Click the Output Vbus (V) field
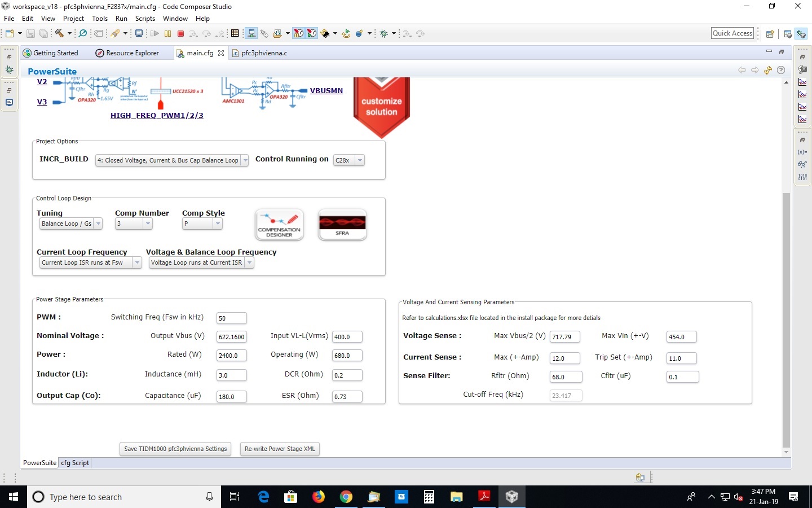Image resolution: width=812 pixels, height=508 pixels. [x=232, y=337]
